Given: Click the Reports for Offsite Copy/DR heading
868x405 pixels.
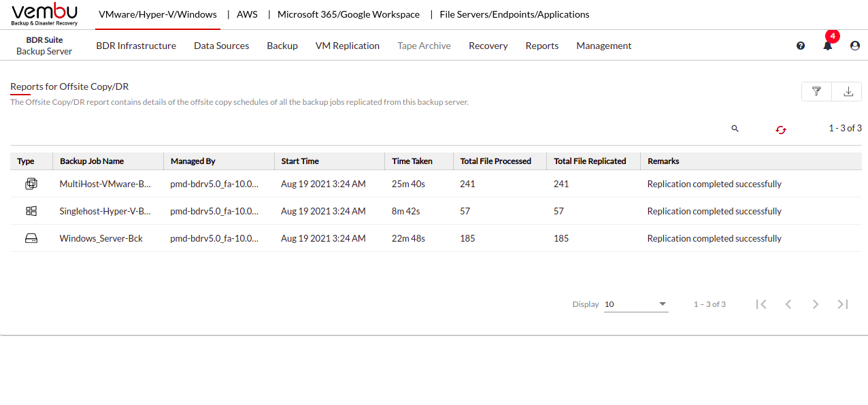Looking at the screenshot, I should coord(69,86).
